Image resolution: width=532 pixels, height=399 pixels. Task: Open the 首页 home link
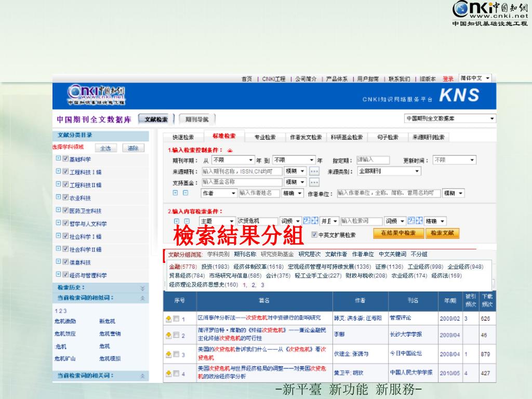247,79
